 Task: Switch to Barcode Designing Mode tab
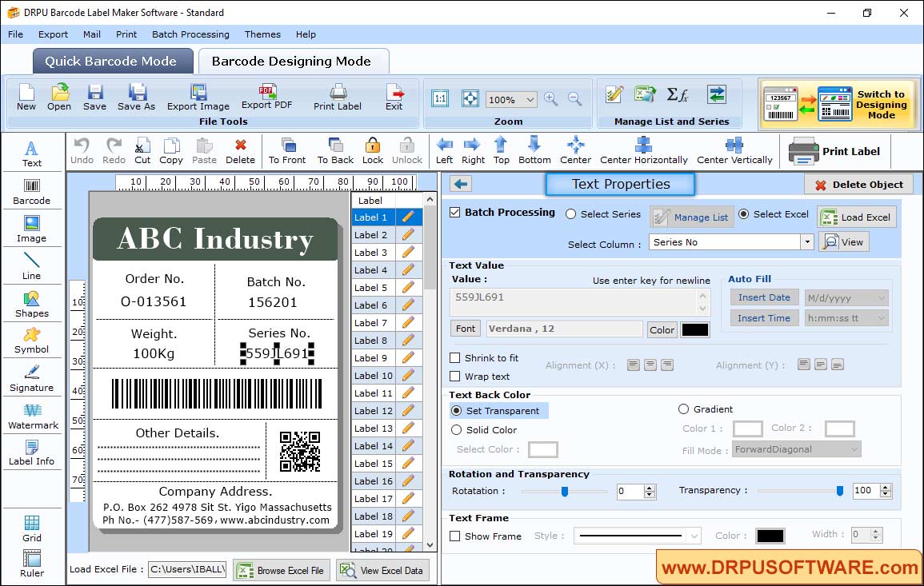pos(294,62)
